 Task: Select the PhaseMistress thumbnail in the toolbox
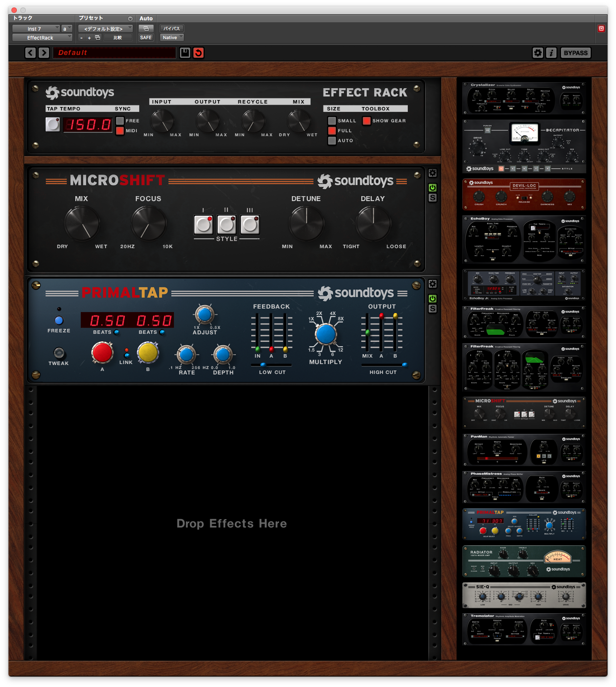coord(524,487)
